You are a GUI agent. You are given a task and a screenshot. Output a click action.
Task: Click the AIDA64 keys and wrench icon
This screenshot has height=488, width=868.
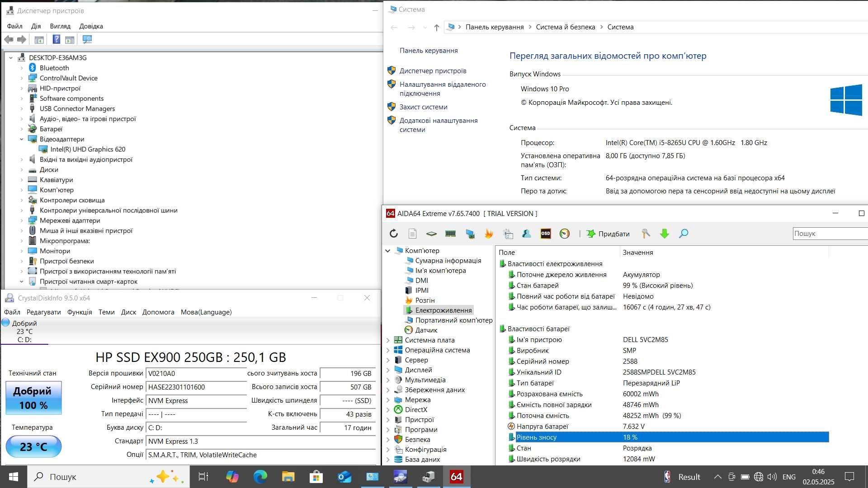(646, 234)
